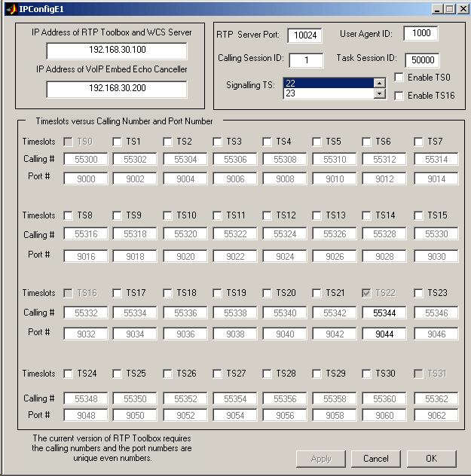The image size is (471, 476).
Task: Click the port number field 9032
Action: (86, 334)
